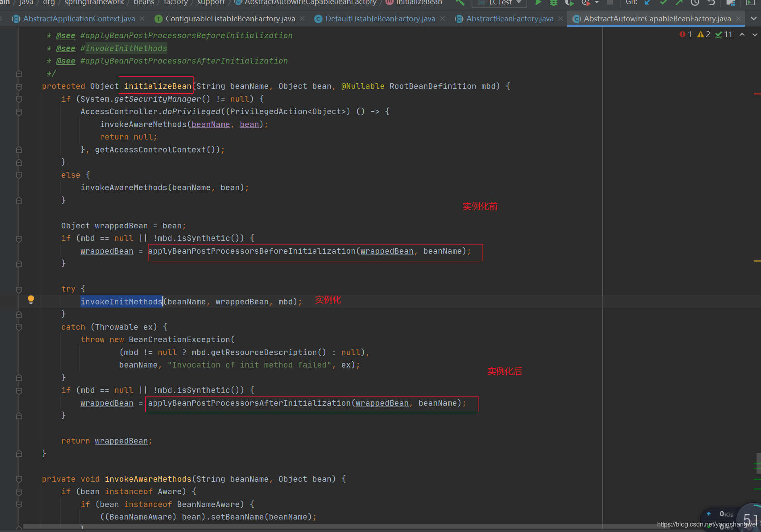761x532 pixels.
Task: Click the green typo count indicator
Action: [x=724, y=35]
